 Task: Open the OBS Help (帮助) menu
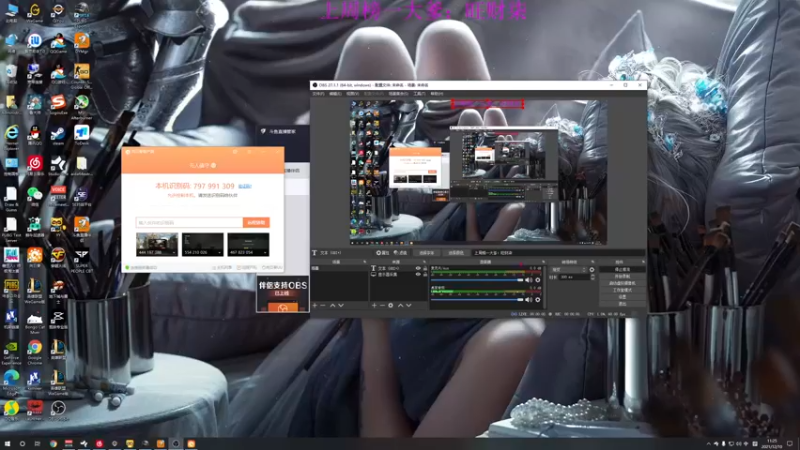coord(437,94)
